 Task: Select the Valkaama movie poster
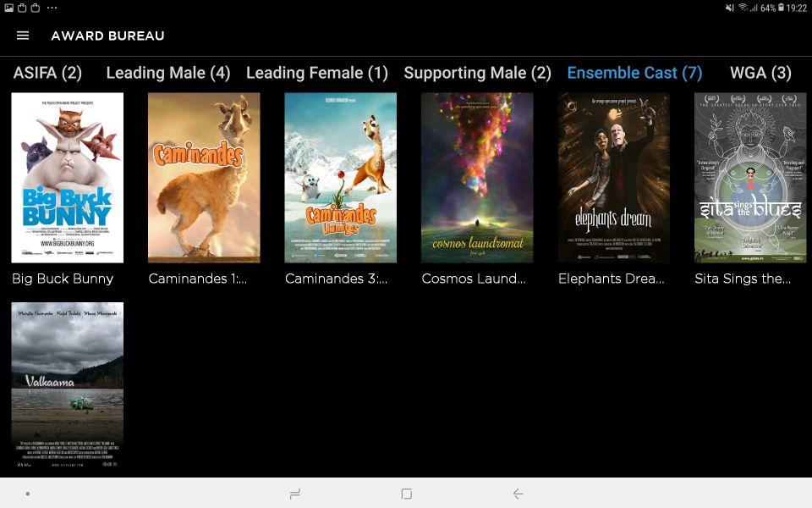(x=68, y=385)
